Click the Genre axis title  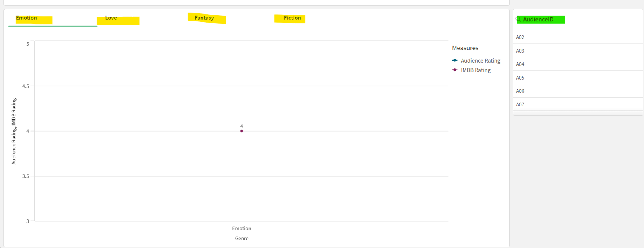click(x=242, y=238)
